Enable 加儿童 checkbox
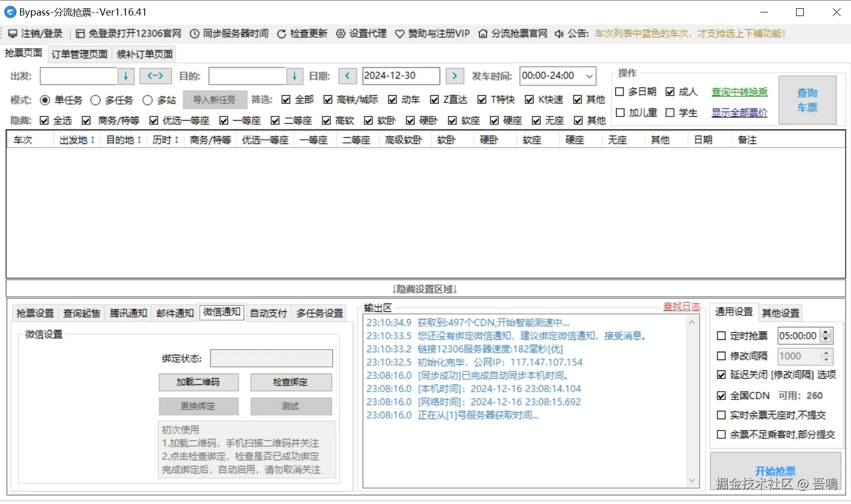Viewport: 851px width, 504px height. pyautogui.click(x=620, y=112)
